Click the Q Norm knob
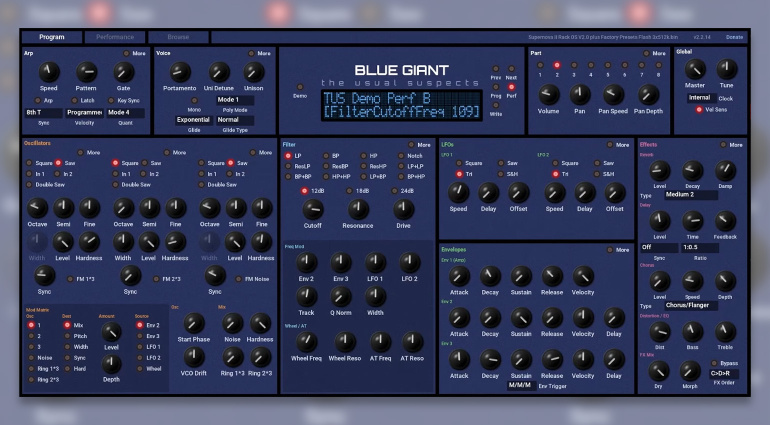Viewport: 770px width, 425px height. (x=341, y=297)
